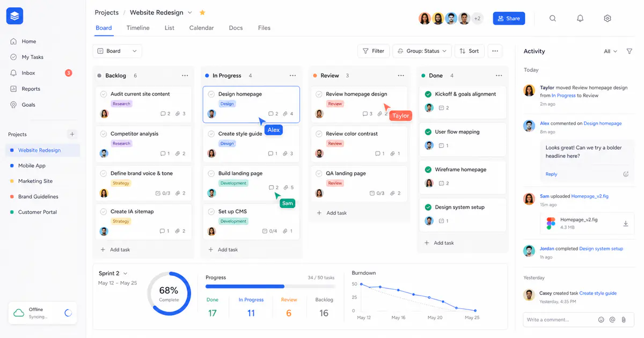
Task: Open the search magnifier icon
Action: pyautogui.click(x=553, y=18)
